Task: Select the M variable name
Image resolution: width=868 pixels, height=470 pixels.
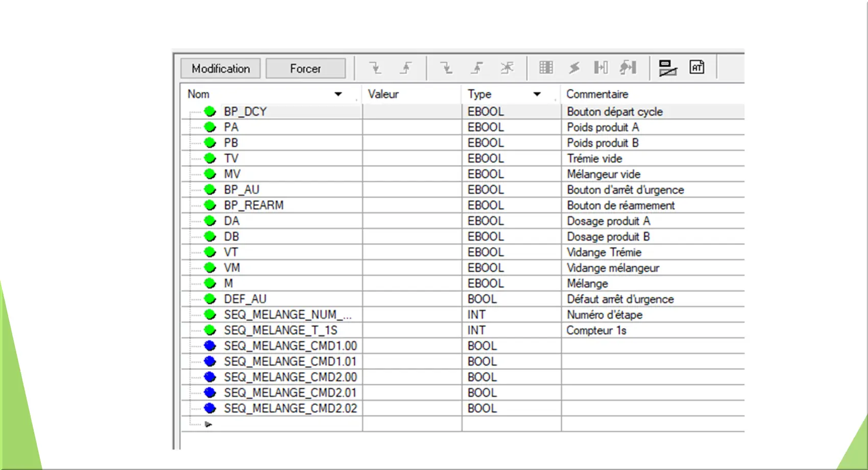Action: [228, 283]
